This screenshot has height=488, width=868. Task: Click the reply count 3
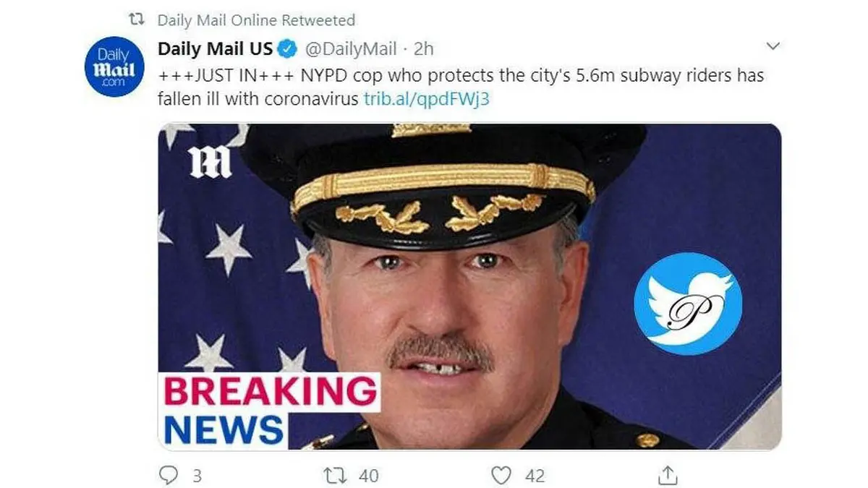[x=197, y=476]
